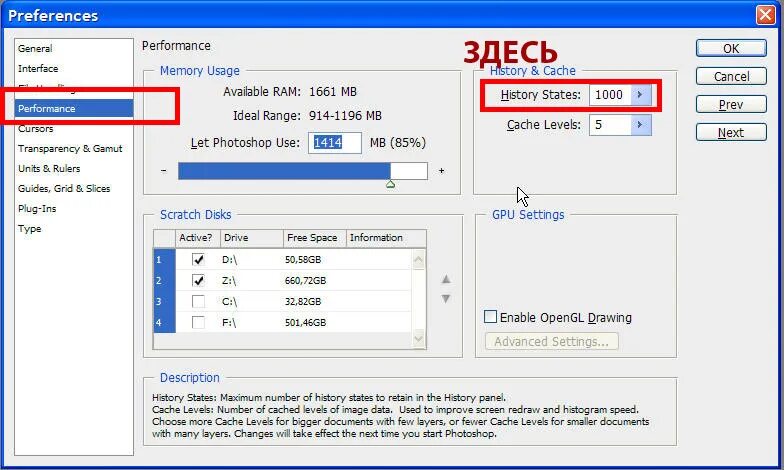Click the Z:\ drive cell
Image resolution: width=784 pixels, height=470 pixels.
pos(229,280)
